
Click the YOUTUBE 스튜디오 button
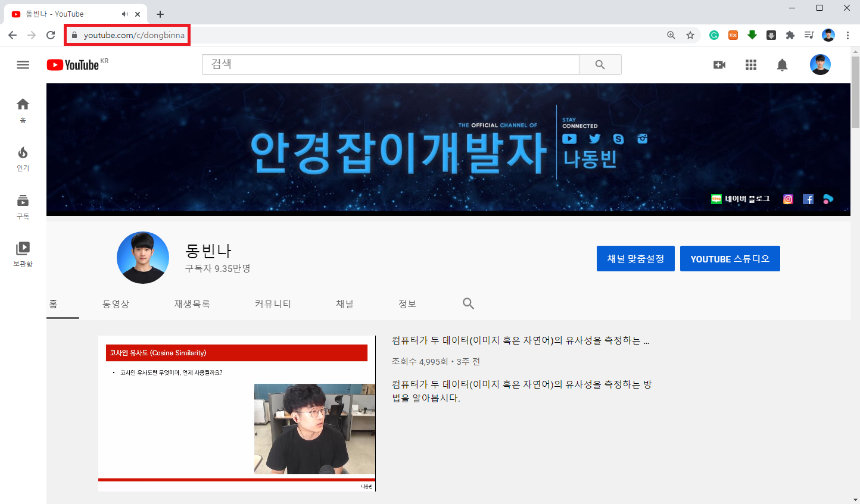click(x=730, y=259)
